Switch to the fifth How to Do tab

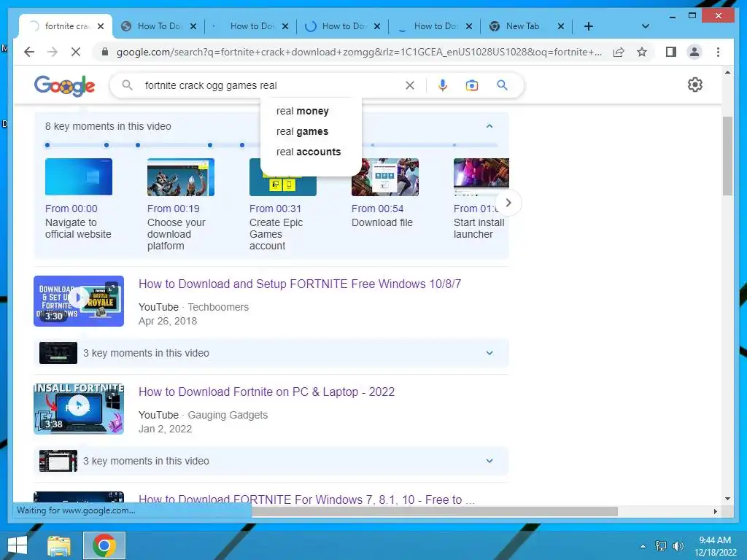pyautogui.click(x=435, y=26)
